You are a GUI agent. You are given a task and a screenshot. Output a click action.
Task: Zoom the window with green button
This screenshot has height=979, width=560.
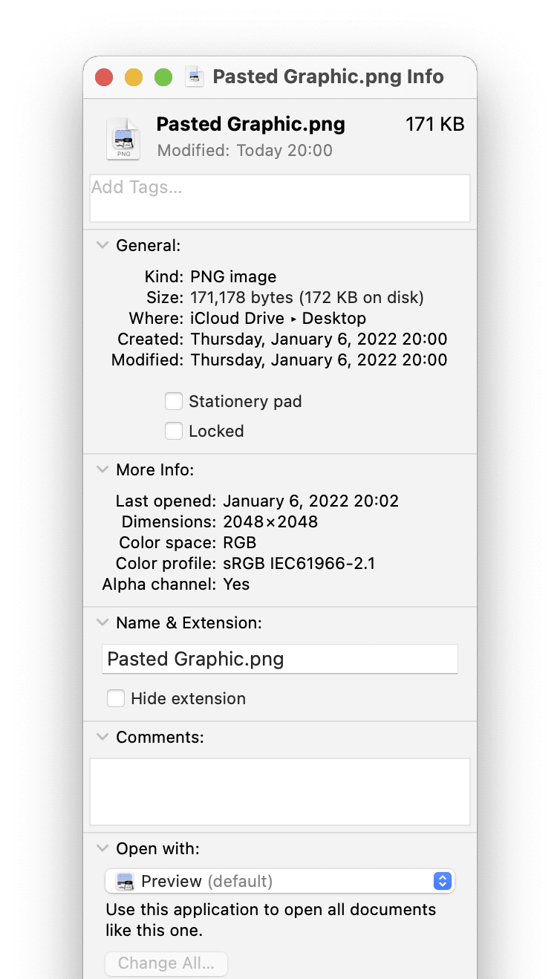pyautogui.click(x=163, y=77)
